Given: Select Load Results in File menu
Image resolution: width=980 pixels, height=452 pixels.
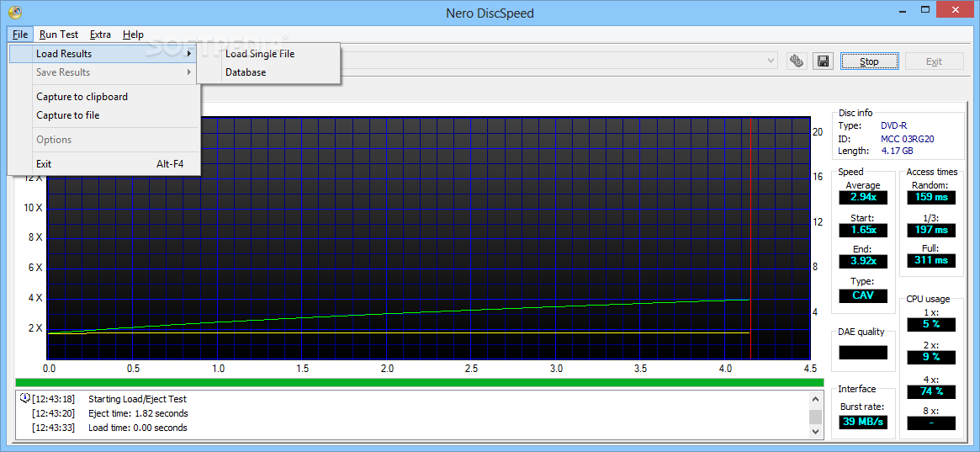Looking at the screenshot, I should point(103,54).
